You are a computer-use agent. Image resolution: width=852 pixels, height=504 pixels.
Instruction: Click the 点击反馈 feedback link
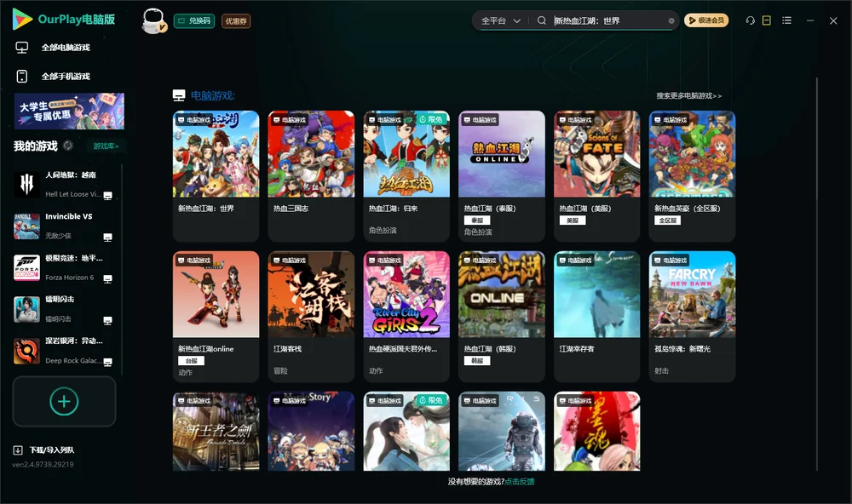coord(520,481)
